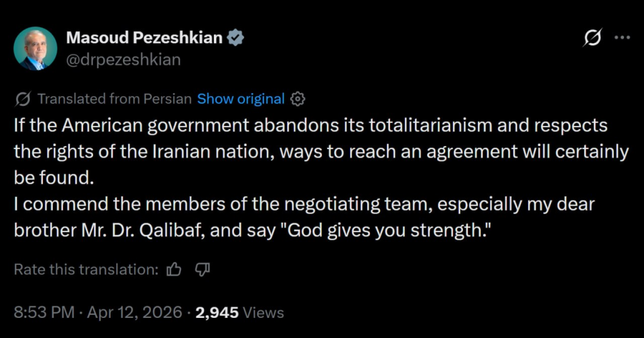This screenshot has width=644, height=338.
Task: View the 2,945 view count
Action: tap(218, 312)
